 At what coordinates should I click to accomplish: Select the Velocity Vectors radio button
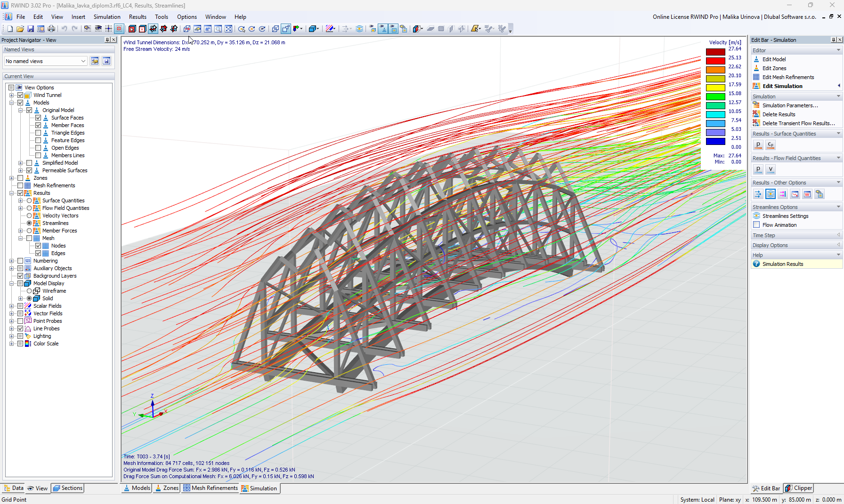click(x=29, y=216)
